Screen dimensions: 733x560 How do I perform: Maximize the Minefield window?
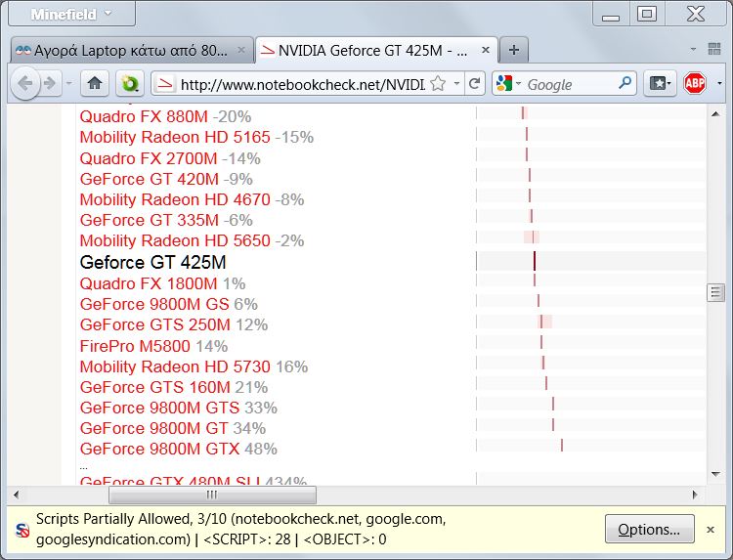pyautogui.click(x=647, y=14)
